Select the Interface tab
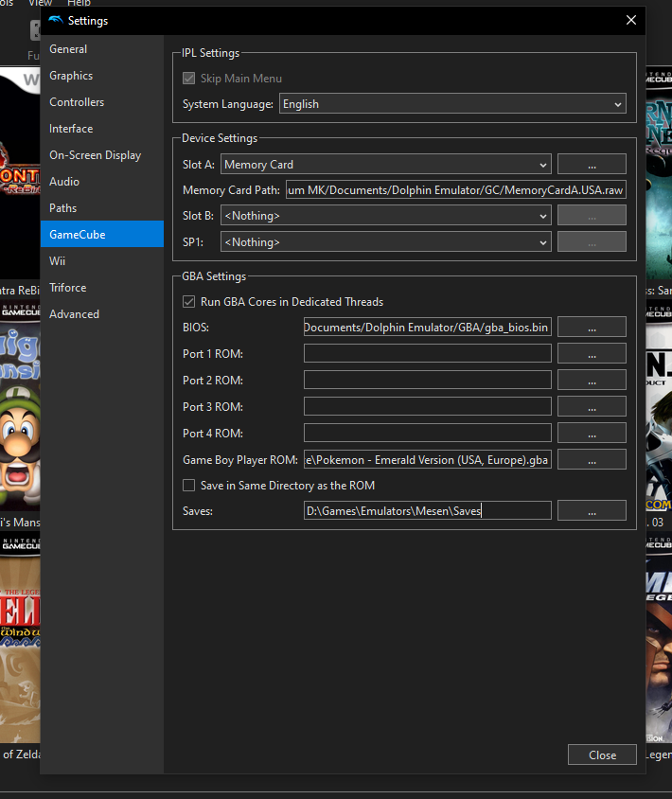Screen dimensions: 672x799 pyautogui.click(x=102, y=129)
